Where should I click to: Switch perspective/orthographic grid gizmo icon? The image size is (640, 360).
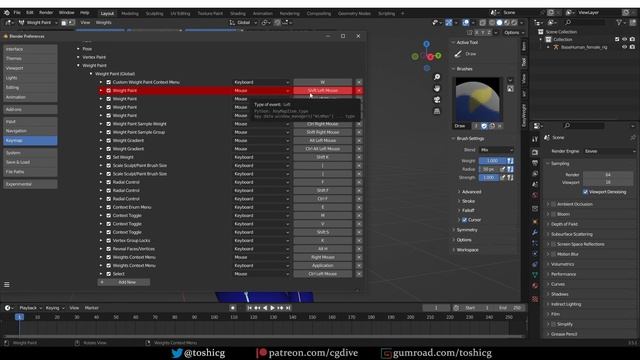click(437, 111)
